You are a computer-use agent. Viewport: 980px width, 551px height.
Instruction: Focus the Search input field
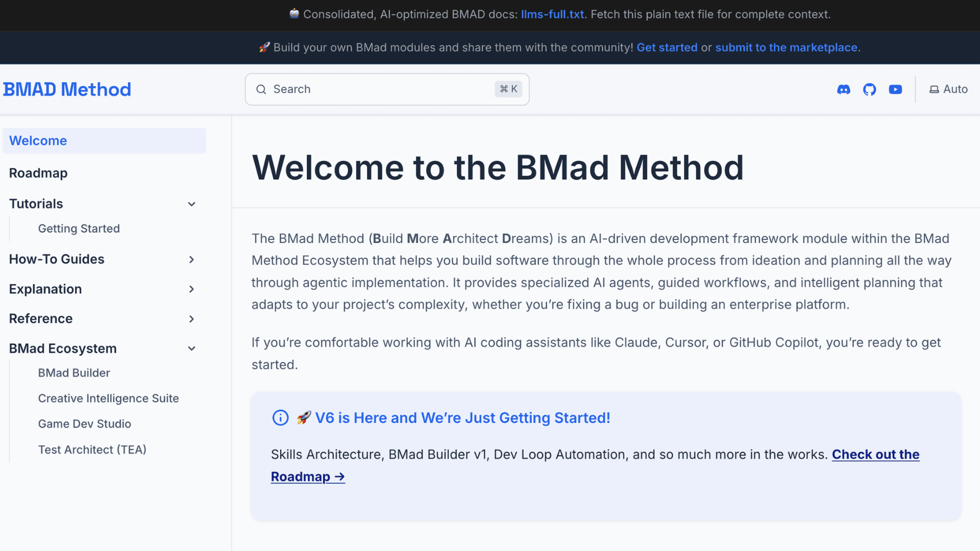point(387,89)
